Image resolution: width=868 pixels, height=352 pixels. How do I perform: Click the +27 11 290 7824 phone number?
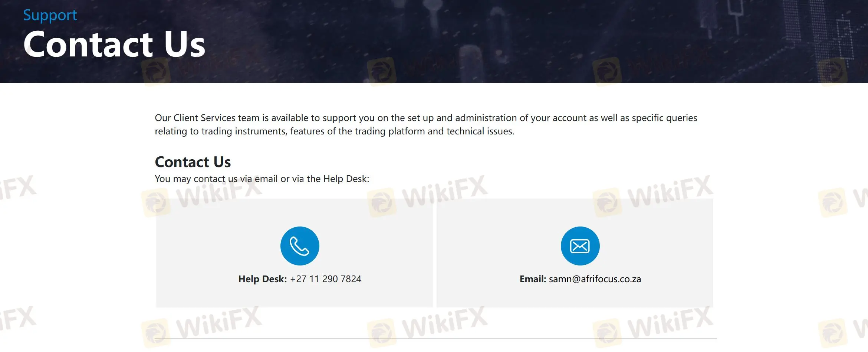point(326,279)
